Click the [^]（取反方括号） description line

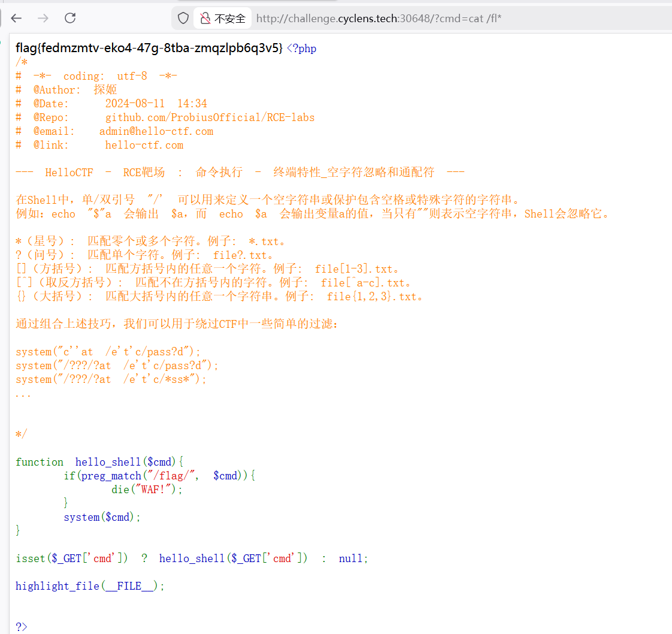[x=214, y=282]
